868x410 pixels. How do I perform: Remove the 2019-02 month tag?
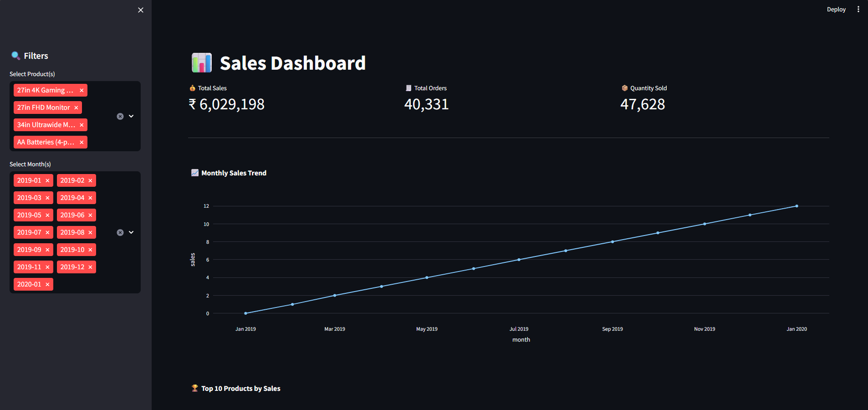(x=90, y=180)
